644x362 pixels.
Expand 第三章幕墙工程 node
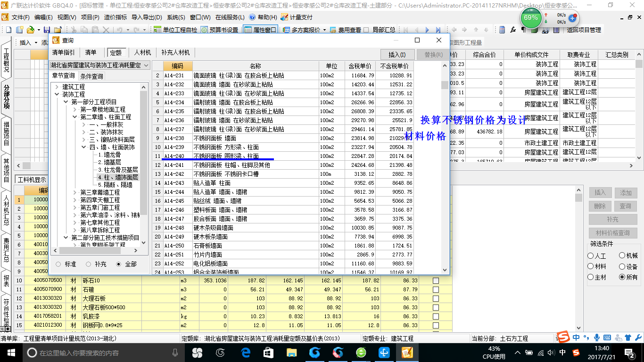click(75, 192)
